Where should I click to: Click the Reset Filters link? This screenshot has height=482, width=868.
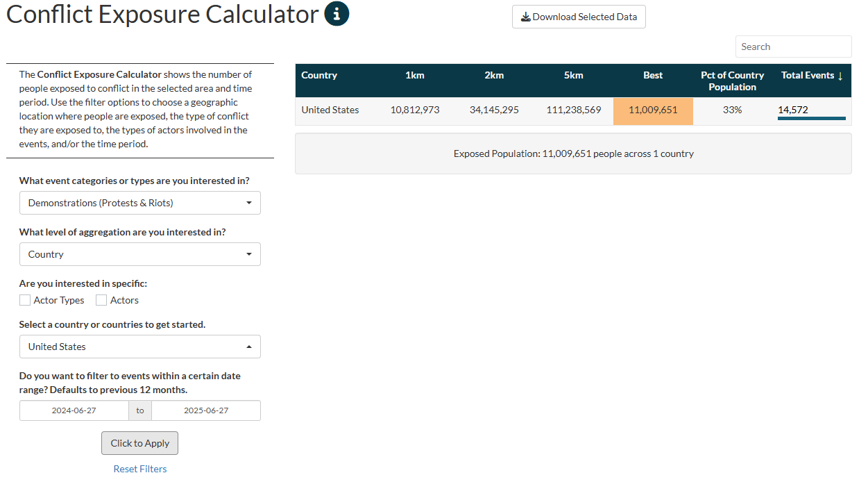click(x=140, y=469)
